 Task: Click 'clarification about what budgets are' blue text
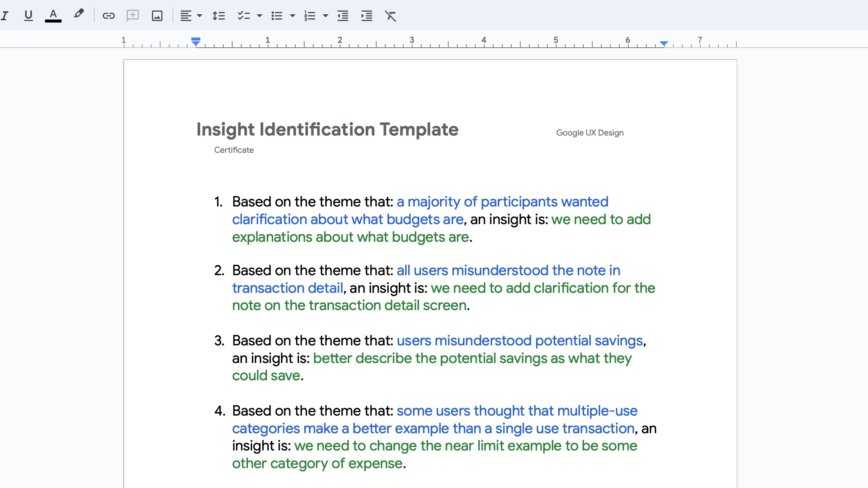coord(348,219)
